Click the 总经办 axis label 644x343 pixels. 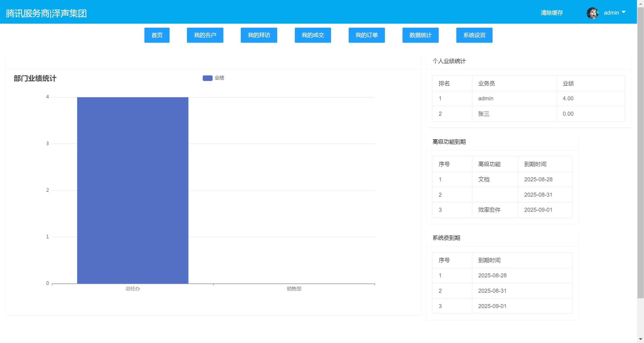[133, 289]
